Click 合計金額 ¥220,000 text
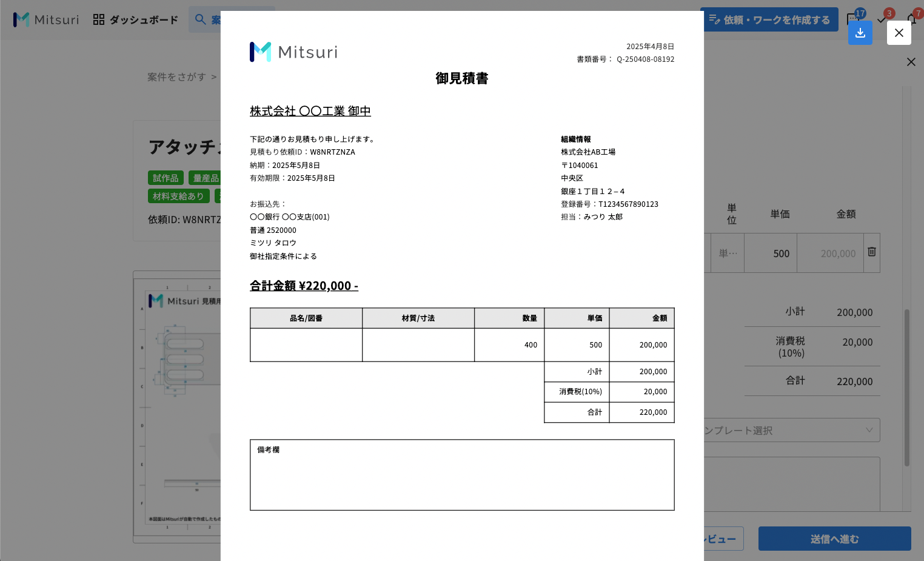Image resolution: width=924 pixels, height=561 pixels. point(304,286)
